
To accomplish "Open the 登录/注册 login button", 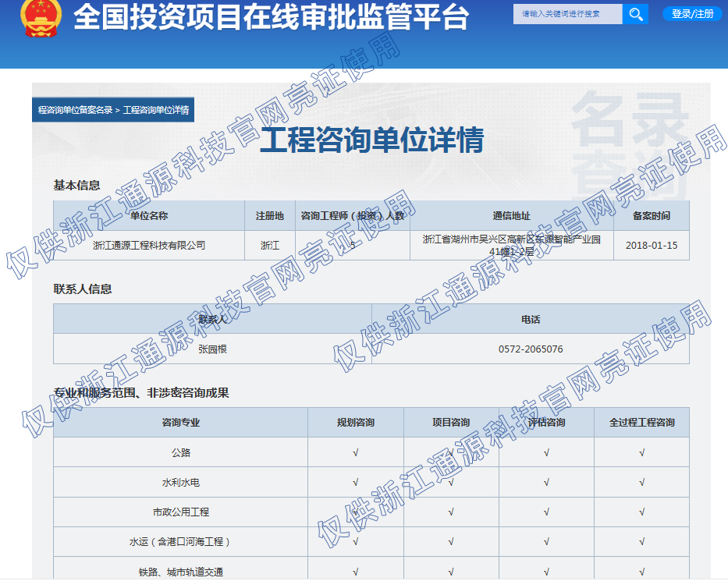I will [692, 14].
